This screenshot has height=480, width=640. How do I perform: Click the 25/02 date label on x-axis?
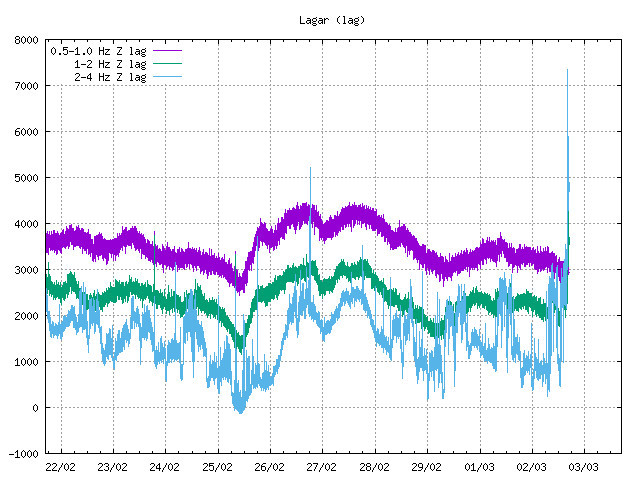point(217,467)
